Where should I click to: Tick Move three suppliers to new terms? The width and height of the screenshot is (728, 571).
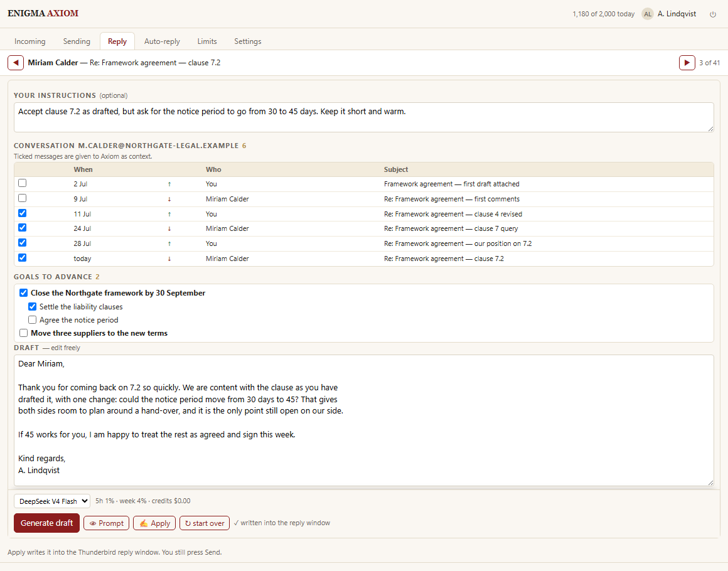24,333
